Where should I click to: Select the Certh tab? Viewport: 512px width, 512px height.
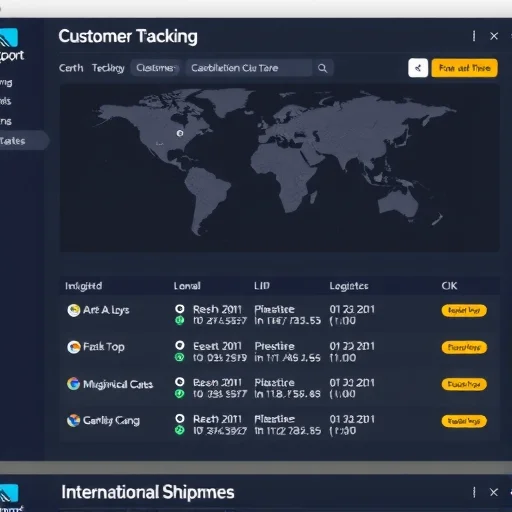click(71, 68)
